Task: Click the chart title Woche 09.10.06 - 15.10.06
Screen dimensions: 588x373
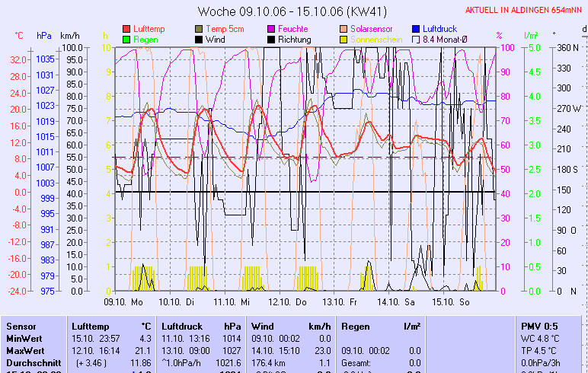Action: click(x=292, y=11)
